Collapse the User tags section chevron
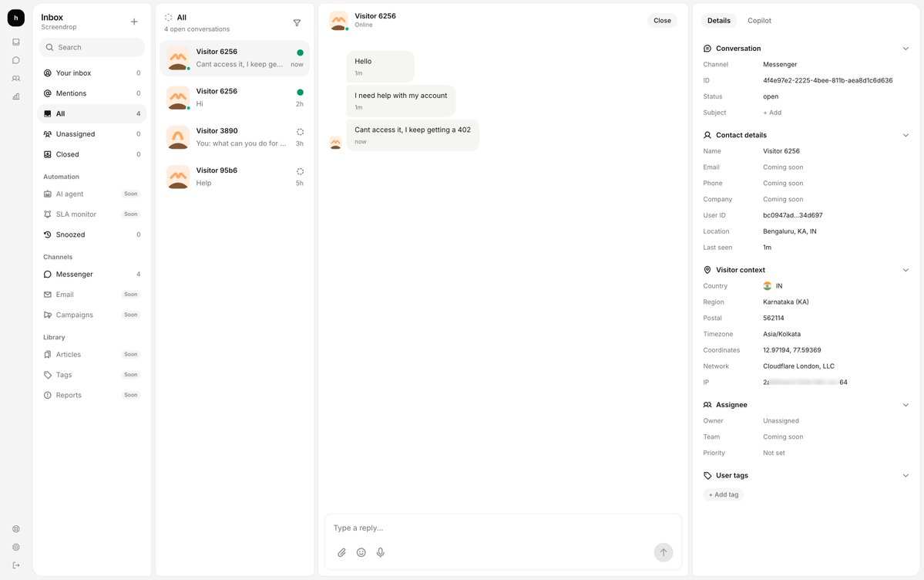The height and width of the screenshot is (580, 924). pos(906,476)
